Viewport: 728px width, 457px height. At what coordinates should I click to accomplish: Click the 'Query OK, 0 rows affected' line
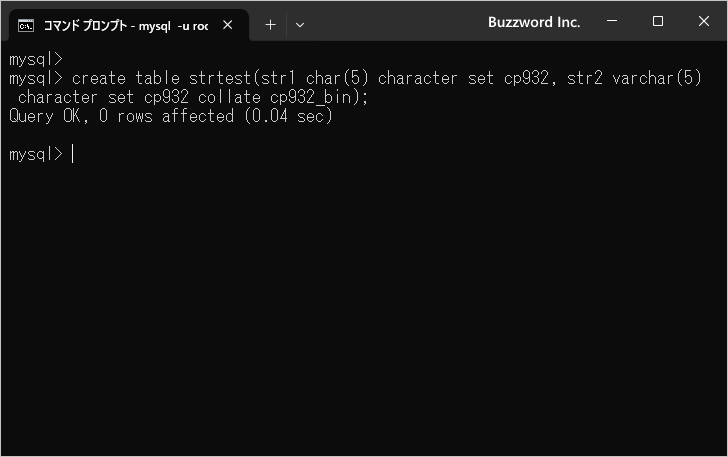[x=122, y=116]
